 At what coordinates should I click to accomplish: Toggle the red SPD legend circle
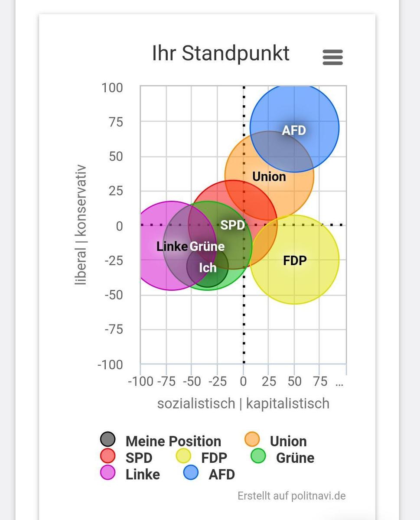(107, 456)
